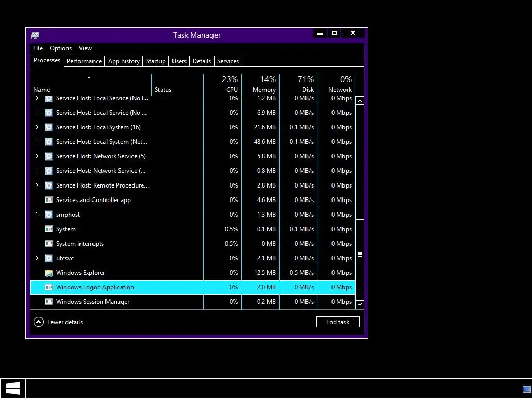Switch to the Users tab
This screenshot has width=532, height=399.
[x=179, y=61]
